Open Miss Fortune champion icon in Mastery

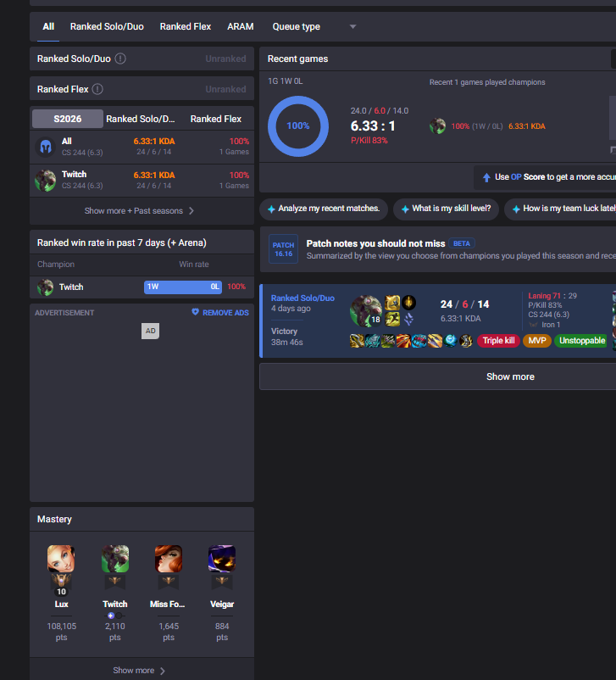tap(169, 559)
